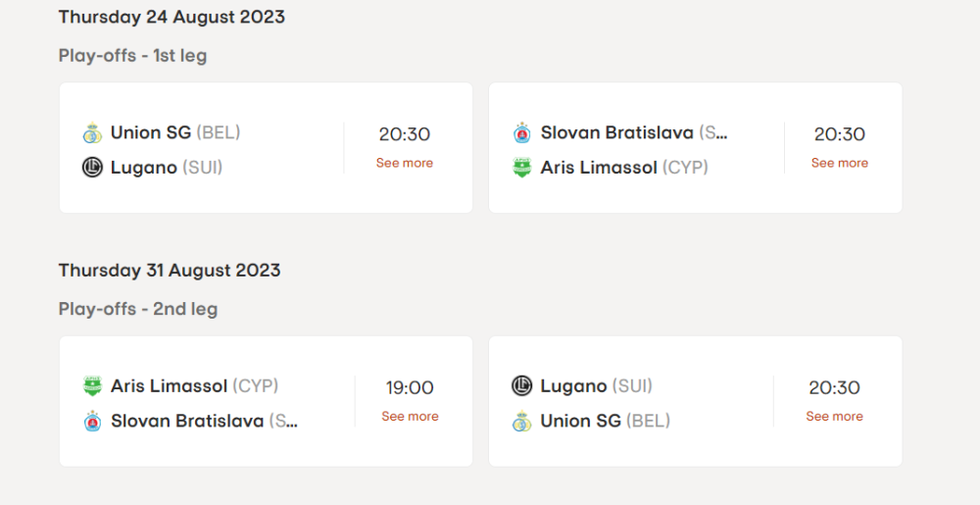Open See more for Union SG vs Lugano
This screenshot has height=505, width=980.
pos(405,163)
